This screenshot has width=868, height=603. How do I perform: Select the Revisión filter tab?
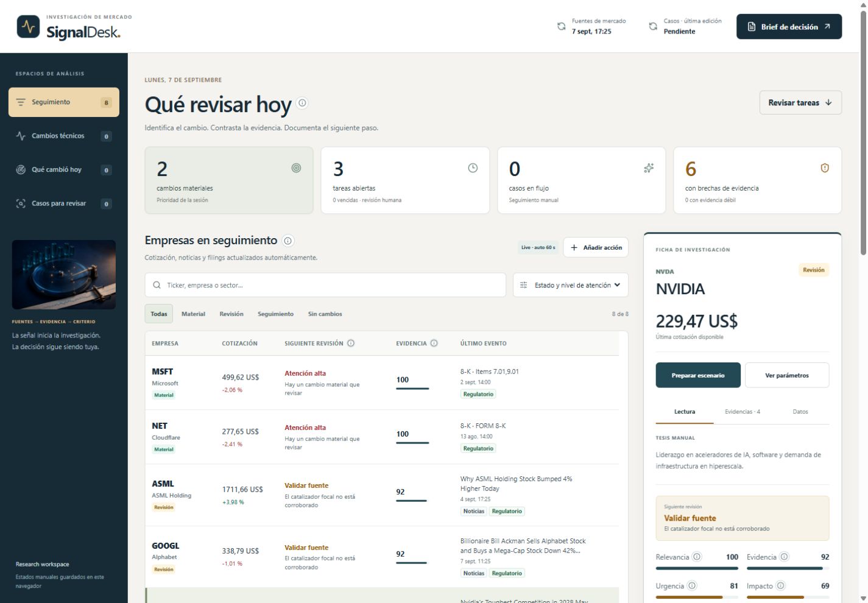tap(231, 314)
